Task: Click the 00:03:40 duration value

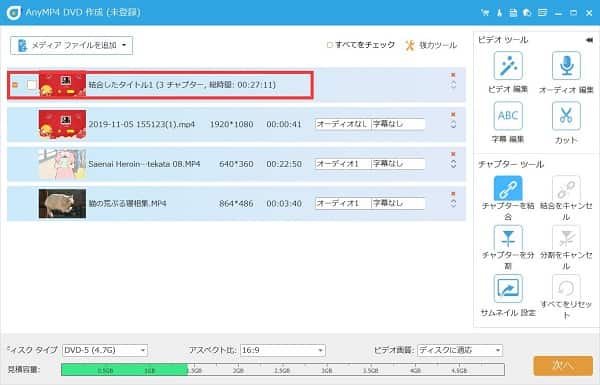Action: click(x=284, y=204)
